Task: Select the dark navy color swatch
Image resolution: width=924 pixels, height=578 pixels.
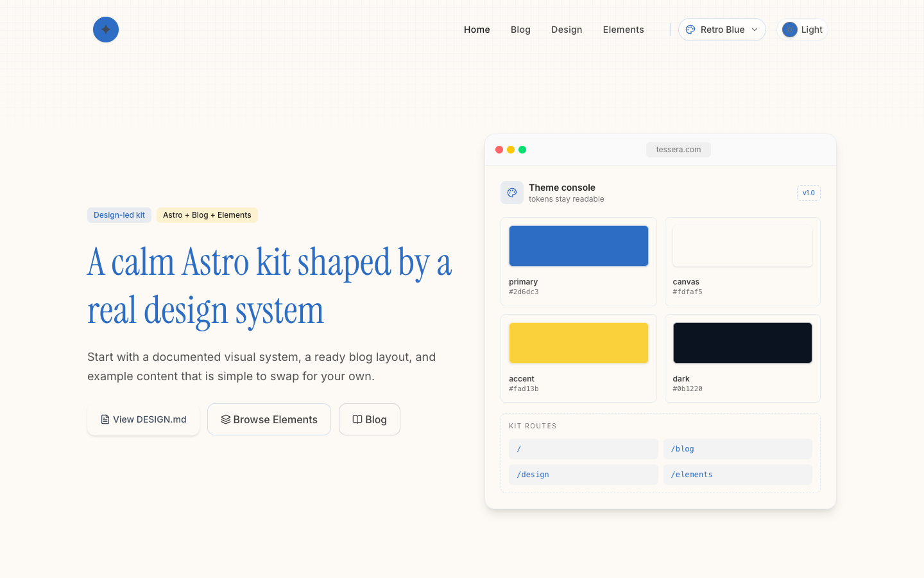Action: [x=742, y=343]
